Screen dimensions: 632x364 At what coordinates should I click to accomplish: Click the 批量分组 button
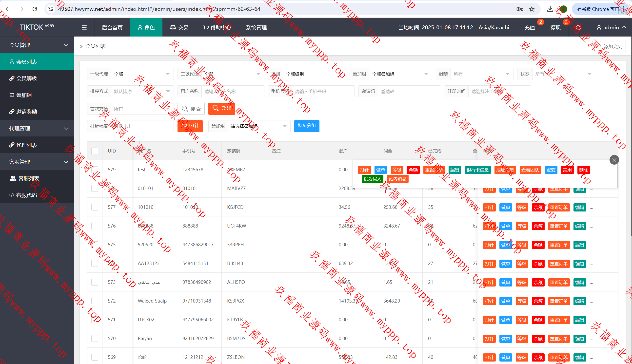coord(307,126)
